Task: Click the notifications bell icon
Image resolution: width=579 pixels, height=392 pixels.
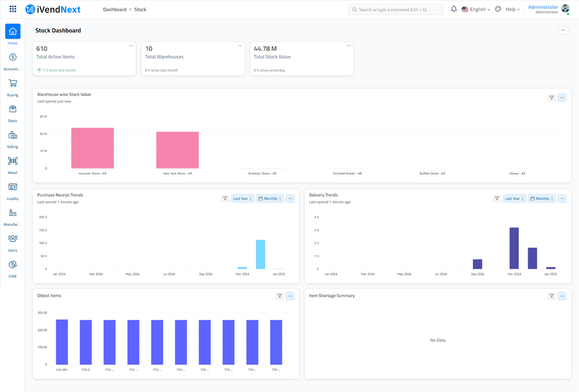Action: [x=453, y=9]
